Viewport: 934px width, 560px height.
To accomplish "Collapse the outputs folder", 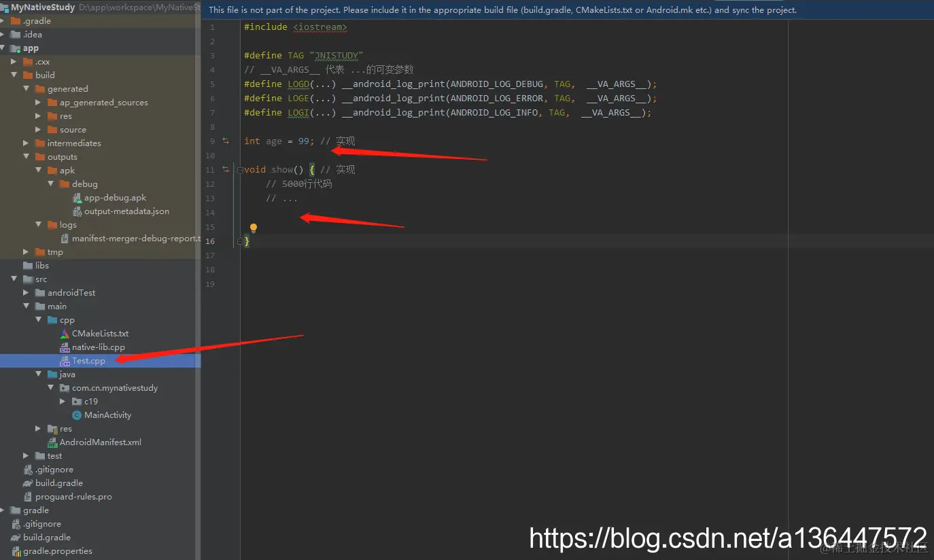I will click(27, 157).
